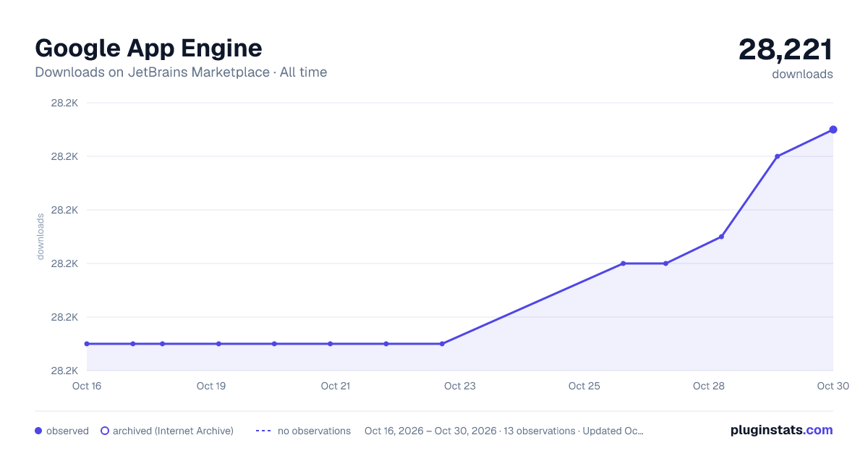Select the large final data point on Oct 30
Image resolution: width=868 pixels, height=456 pixels.
pyautogui.click(x=833, y=130)
